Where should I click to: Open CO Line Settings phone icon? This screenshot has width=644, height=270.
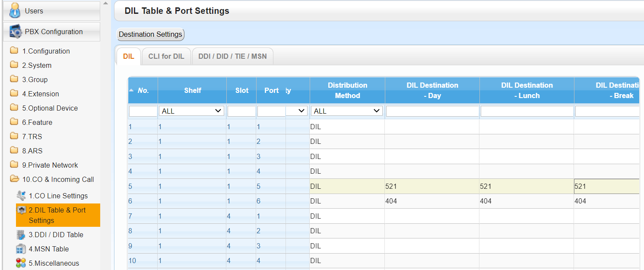(21, 196)
